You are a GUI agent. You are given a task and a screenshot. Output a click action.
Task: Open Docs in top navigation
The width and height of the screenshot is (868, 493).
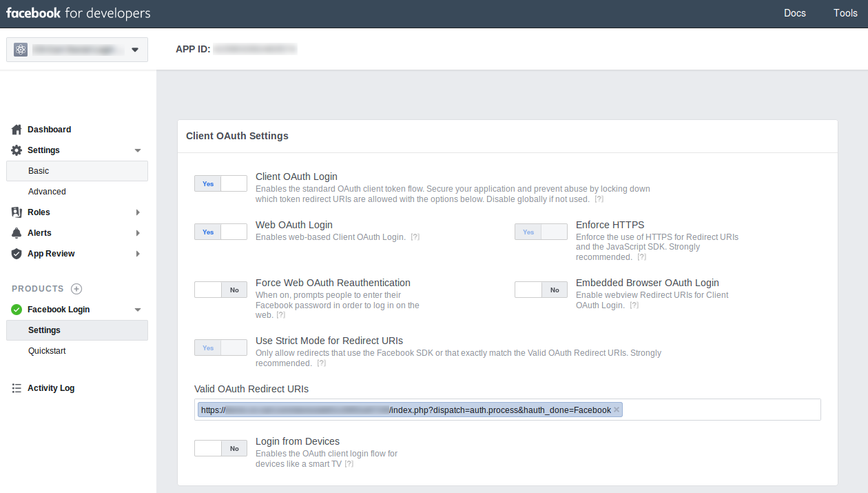click(x=795, y=13)
